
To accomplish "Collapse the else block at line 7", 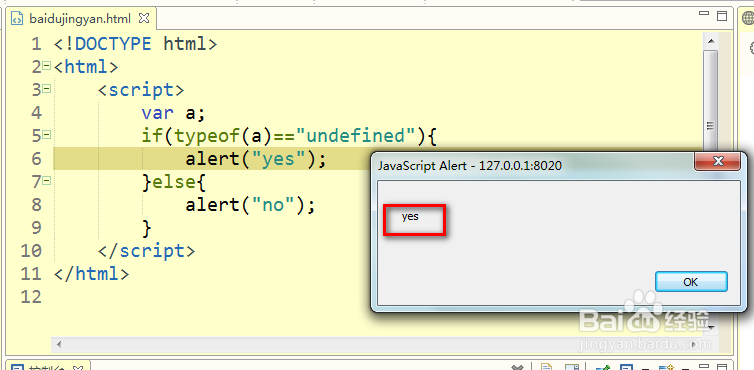I will [47, 181].
